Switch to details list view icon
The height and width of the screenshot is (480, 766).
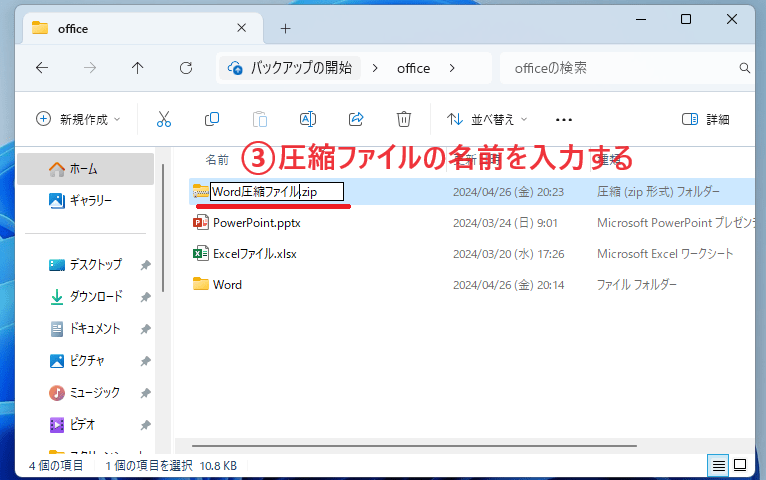(x=718, y=465)
